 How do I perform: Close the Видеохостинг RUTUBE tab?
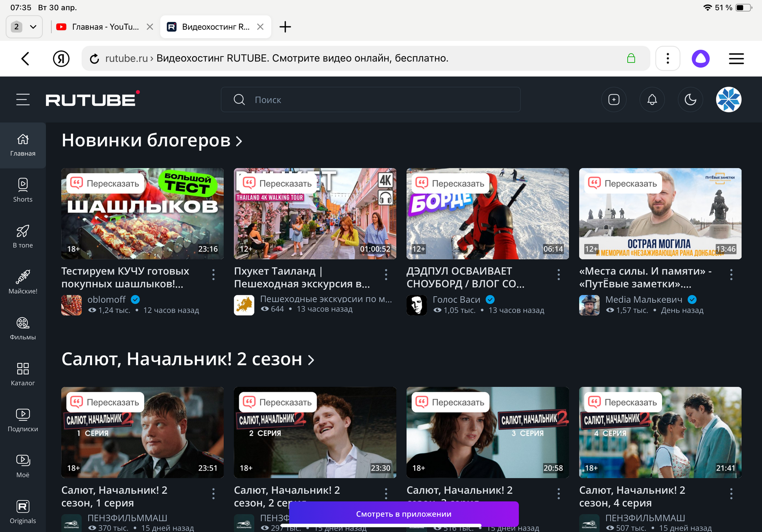pos(260,27)
